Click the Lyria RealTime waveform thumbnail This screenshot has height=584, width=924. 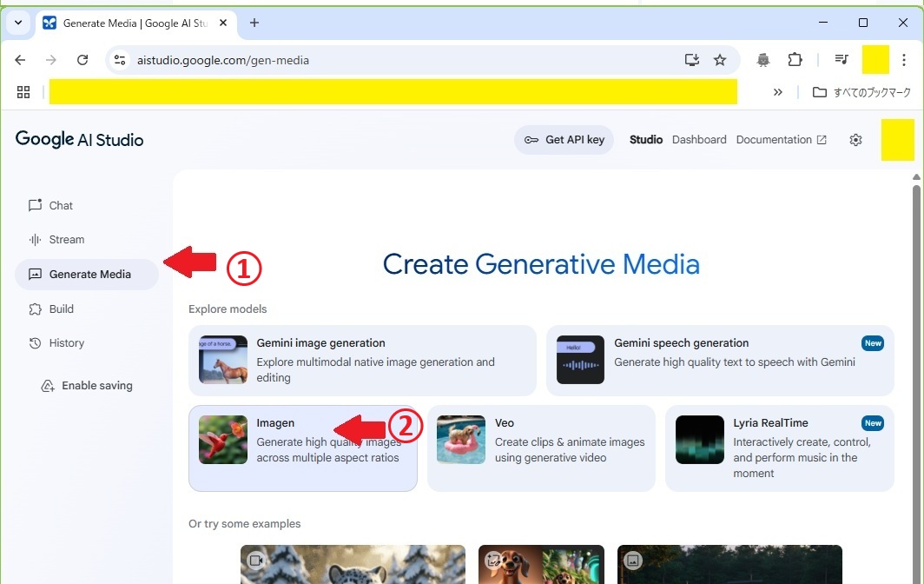coord(699,440)
